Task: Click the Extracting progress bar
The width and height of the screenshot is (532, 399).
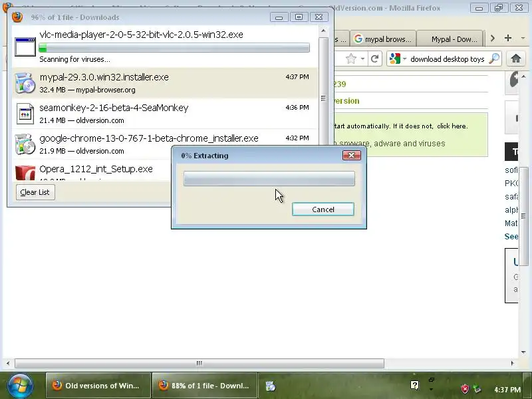Action: pyautogui.click(x=269, y=178)
